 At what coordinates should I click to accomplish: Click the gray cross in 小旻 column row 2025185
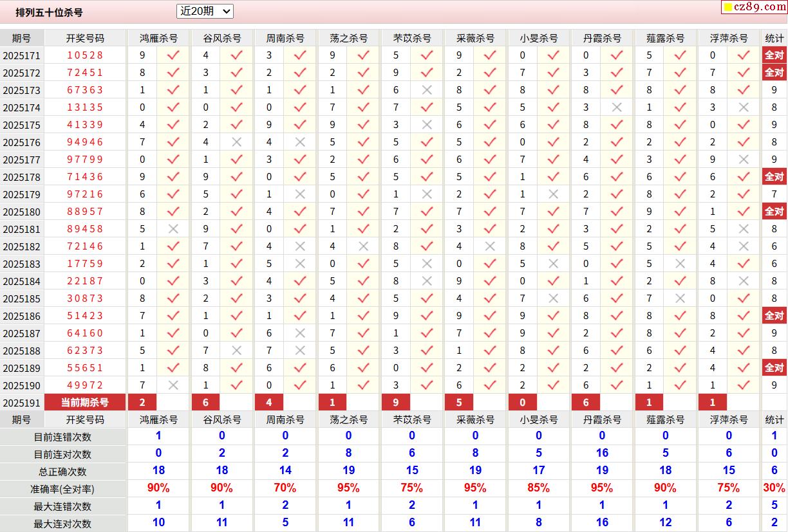(x=553, y=298)
